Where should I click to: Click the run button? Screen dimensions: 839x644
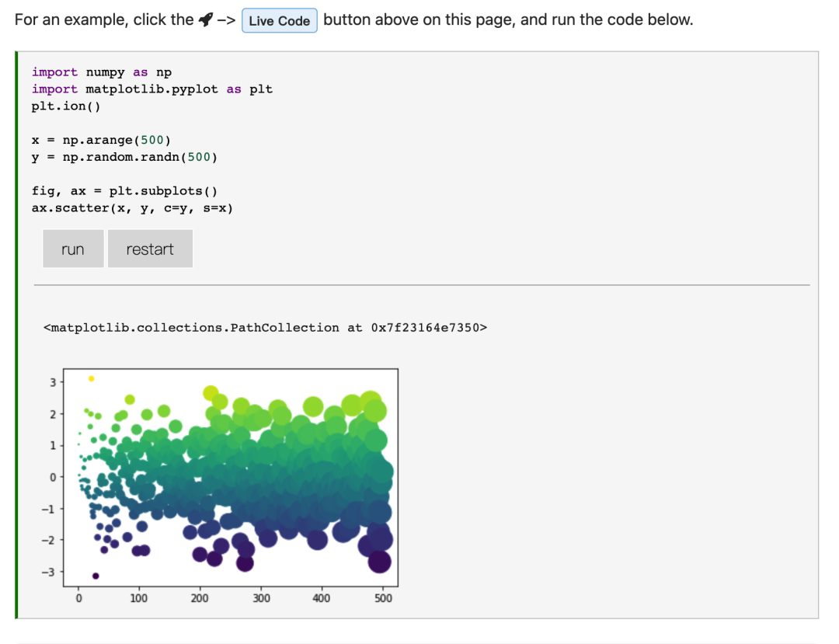point(73,249)
